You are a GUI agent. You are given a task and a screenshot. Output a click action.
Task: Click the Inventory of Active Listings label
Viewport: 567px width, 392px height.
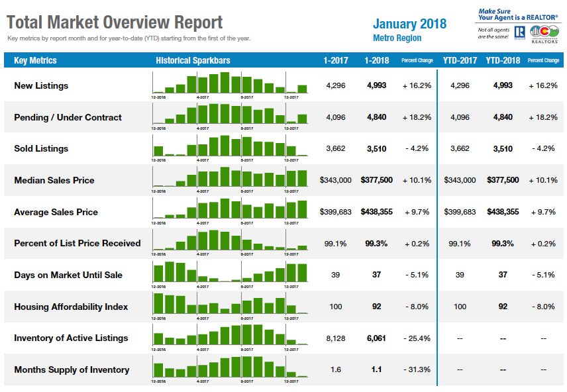tap(71, 338)
